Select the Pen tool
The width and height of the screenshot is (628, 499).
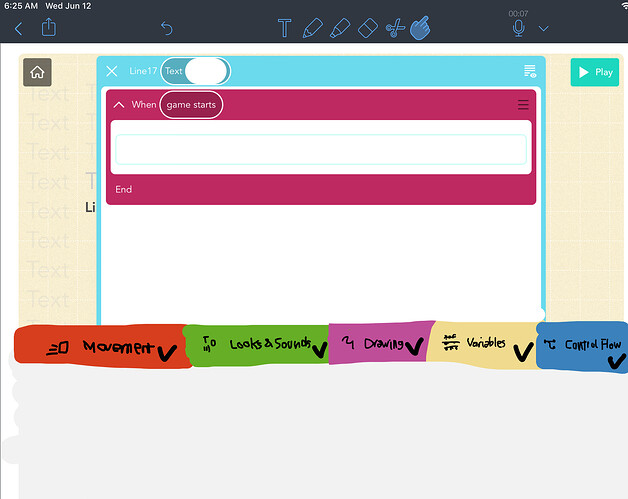pyautogui.click(x=312, y=28)
